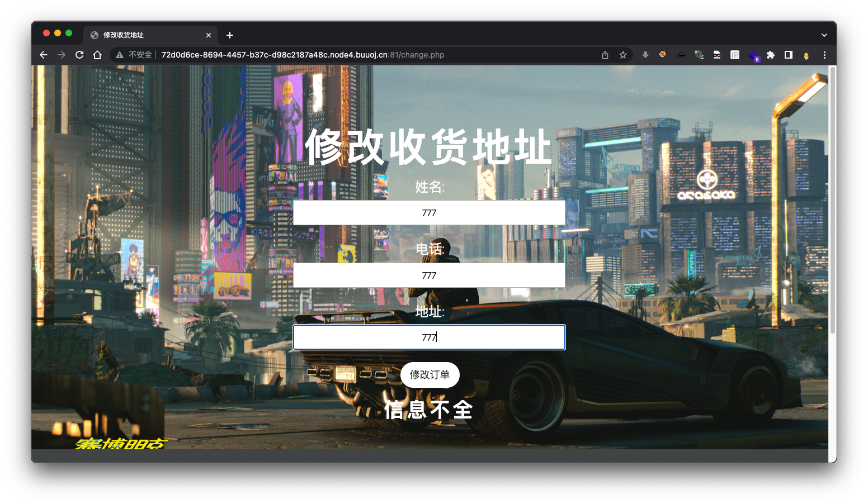Open the Extensions puzzle piece menu
This screenshot has height=504, width=868.
pos(771,55)
